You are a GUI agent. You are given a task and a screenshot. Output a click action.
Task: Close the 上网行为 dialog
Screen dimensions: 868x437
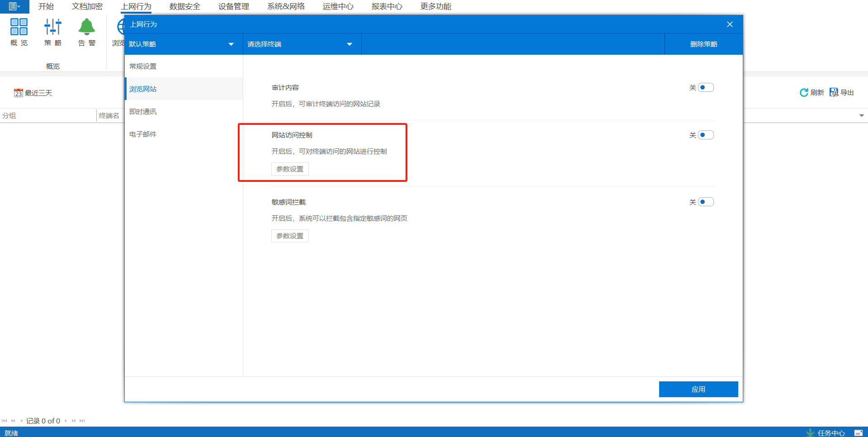(x=730, y=24)
